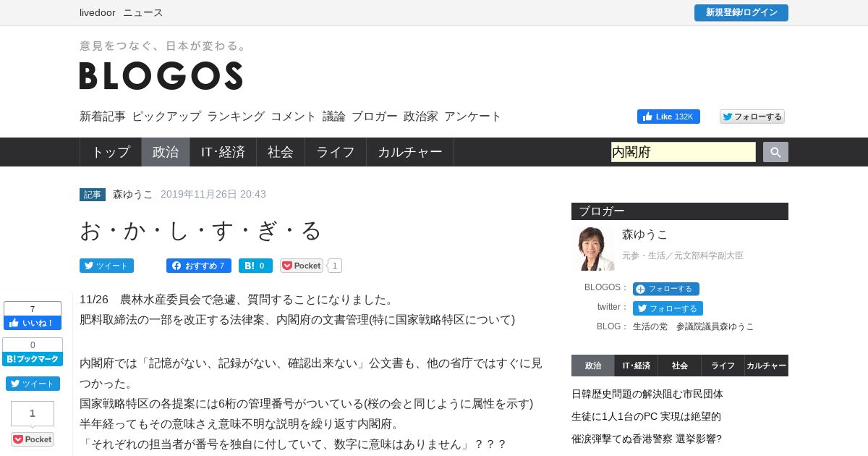Click the date 2019年11月26日 20:43
The height and width of the screenshot is (456, 868).
tap(213, 194)
